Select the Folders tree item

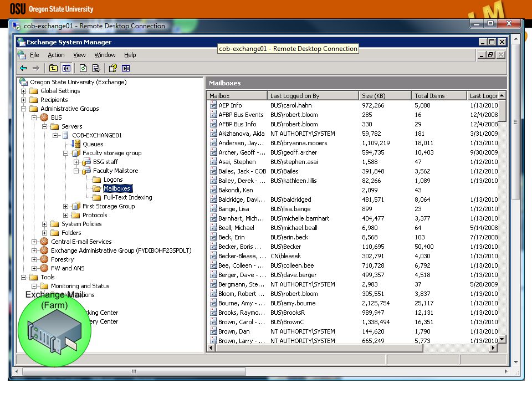tap(71, 233)
